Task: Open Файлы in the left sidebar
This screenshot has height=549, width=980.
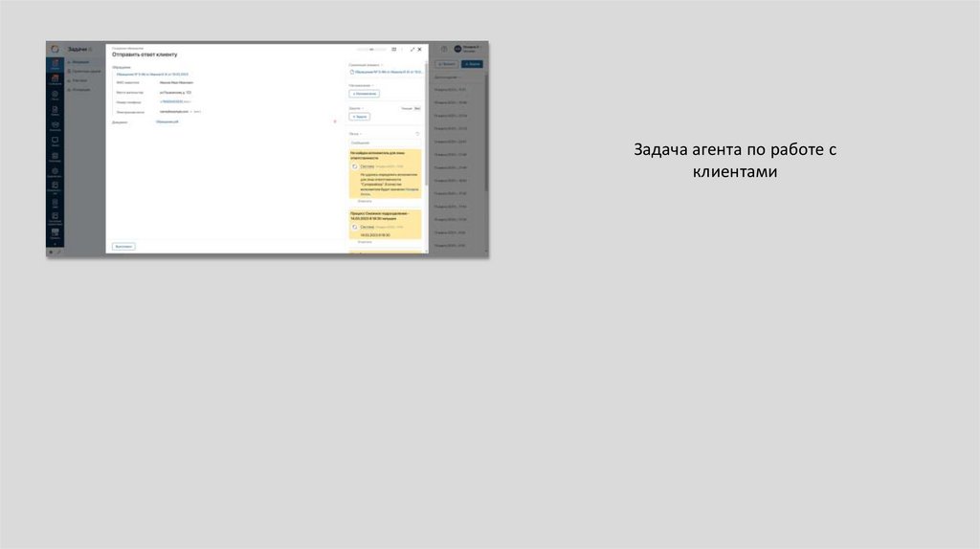Action: 56,110
